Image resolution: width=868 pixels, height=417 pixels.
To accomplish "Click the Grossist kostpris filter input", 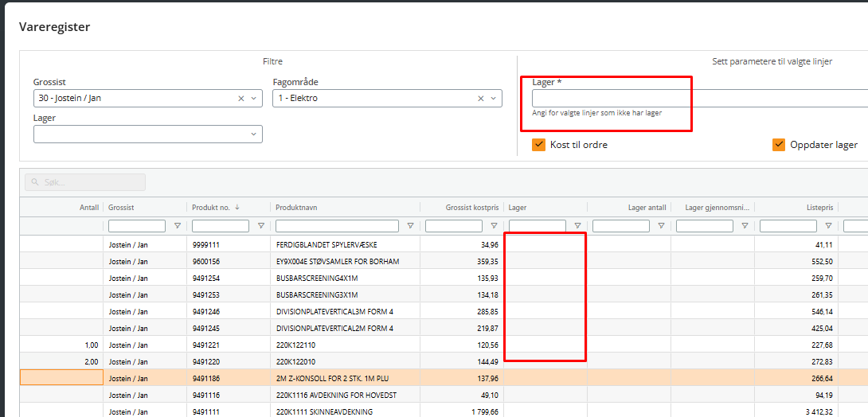I will [454, 226].
